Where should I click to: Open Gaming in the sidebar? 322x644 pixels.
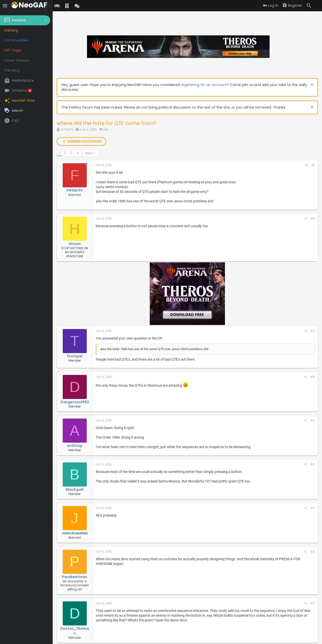click(11, 30)
